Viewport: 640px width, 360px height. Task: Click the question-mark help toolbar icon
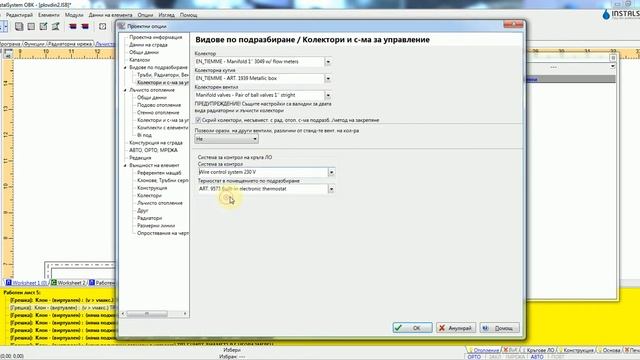coord(102,27)
